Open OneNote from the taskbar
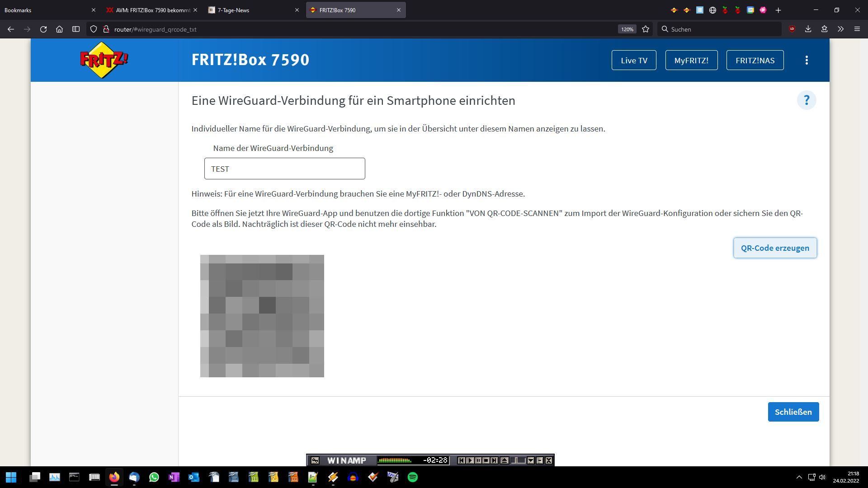 coord(174,477)
